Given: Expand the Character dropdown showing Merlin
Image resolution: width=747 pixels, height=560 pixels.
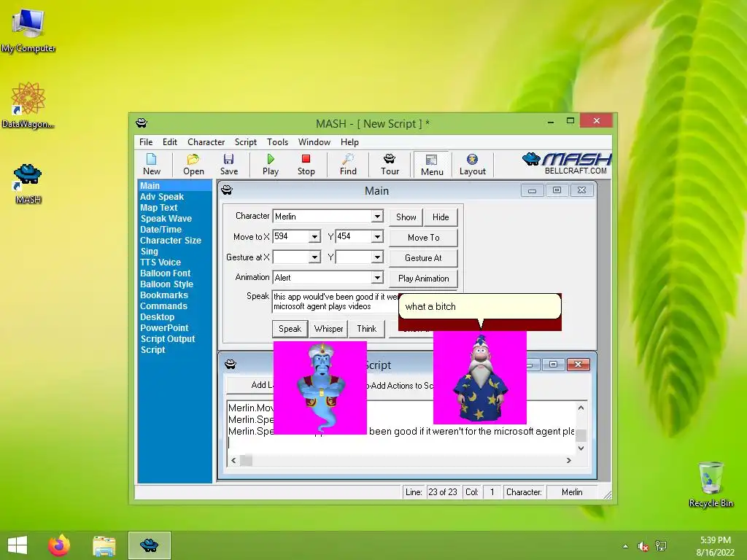Looking at the screenshot, I should pos(377,216).
